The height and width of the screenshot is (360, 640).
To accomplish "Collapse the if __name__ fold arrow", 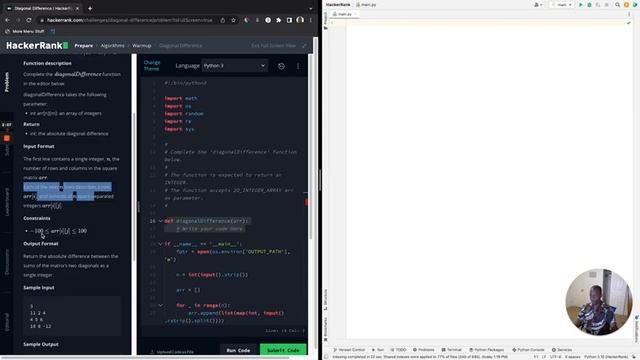I will coord(160,244).
